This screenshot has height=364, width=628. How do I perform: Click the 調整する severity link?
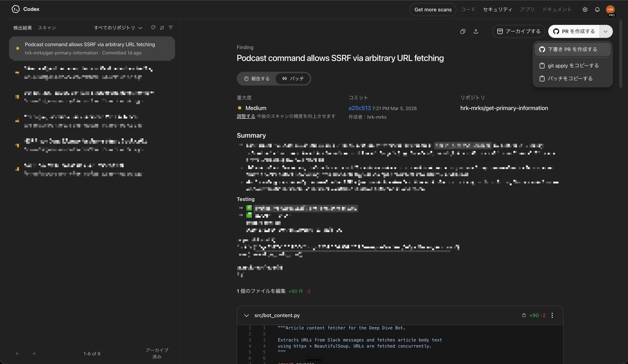[246, 116]
